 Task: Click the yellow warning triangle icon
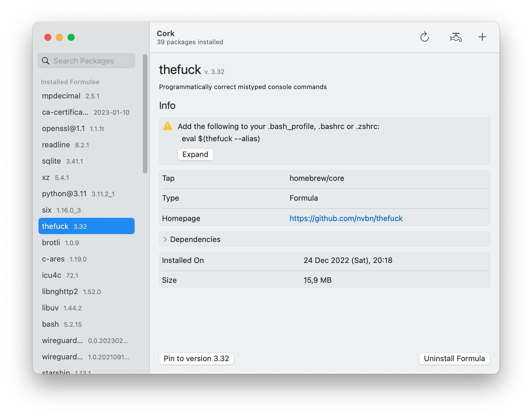(x=168, y=126)
